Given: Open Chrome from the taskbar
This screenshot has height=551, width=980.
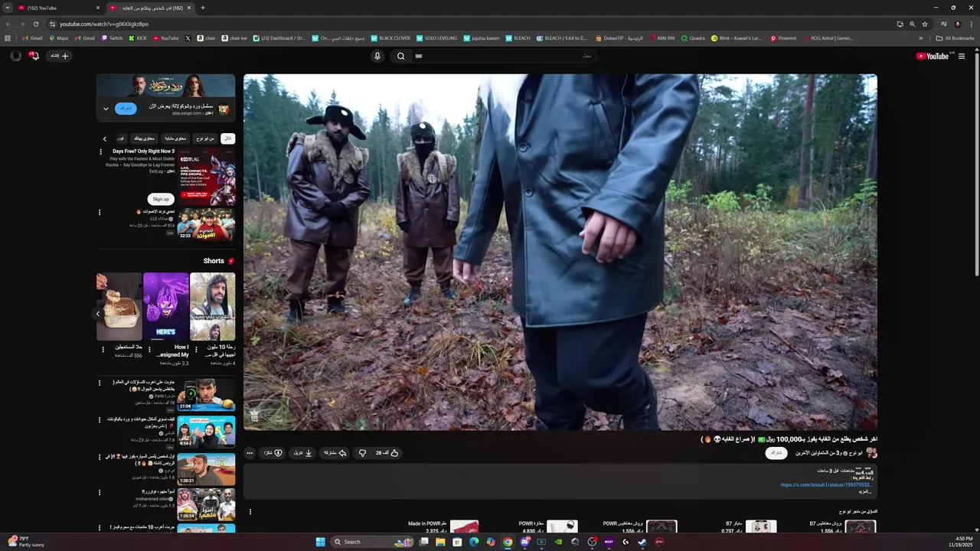Looking at the screenshot, I should click(x=507, y=542).
